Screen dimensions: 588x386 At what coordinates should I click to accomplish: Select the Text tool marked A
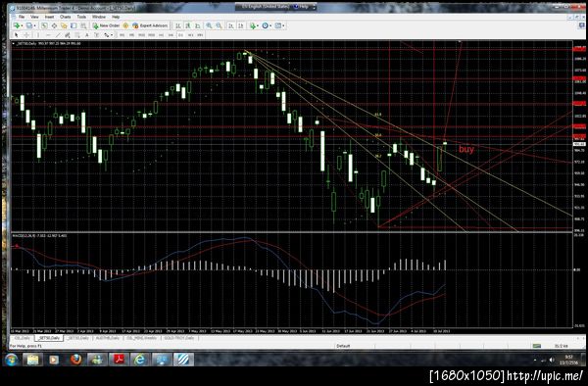[x=86, y=35]
